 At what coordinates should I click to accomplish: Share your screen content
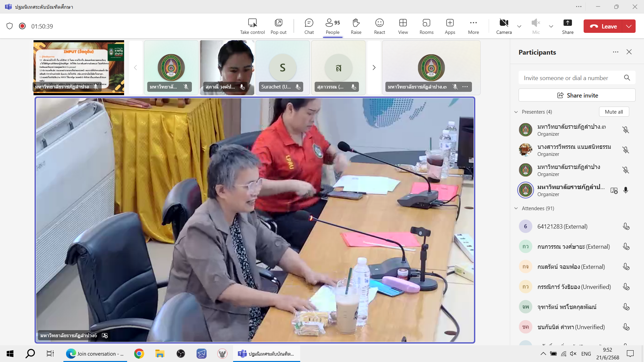pos(568,26)
